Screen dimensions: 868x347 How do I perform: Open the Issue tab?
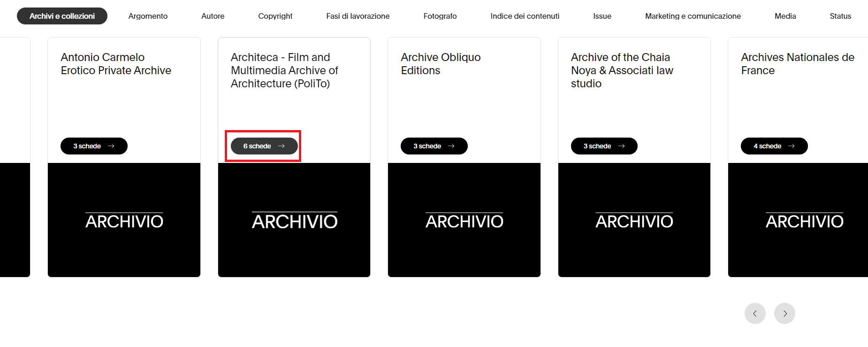(x=602, y=16)
